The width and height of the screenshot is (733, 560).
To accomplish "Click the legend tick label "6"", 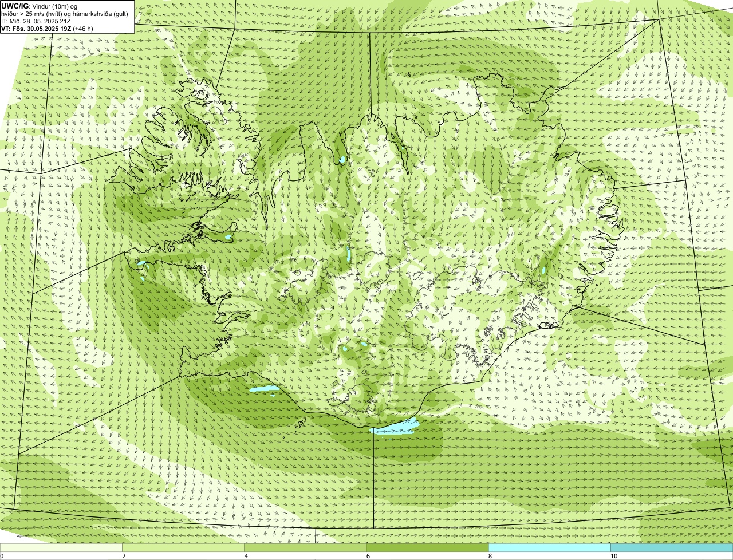I will tap(368, 556).
